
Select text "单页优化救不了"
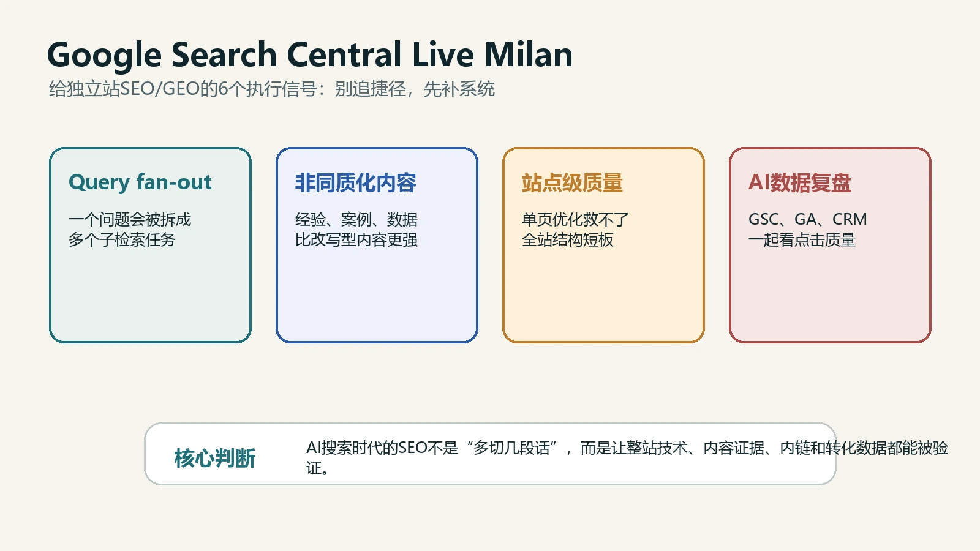[575, 219]
